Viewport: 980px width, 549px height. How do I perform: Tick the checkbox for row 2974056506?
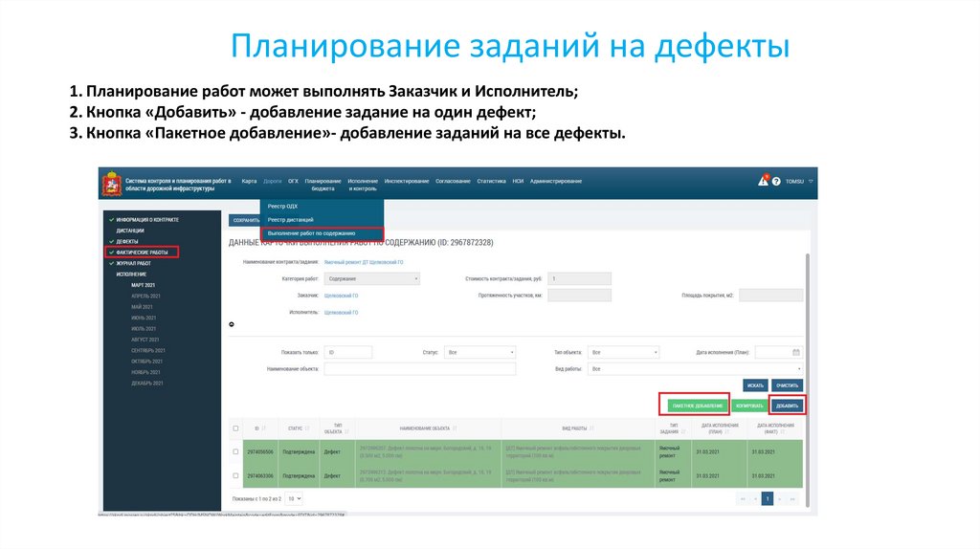click(x=235, y=451)
